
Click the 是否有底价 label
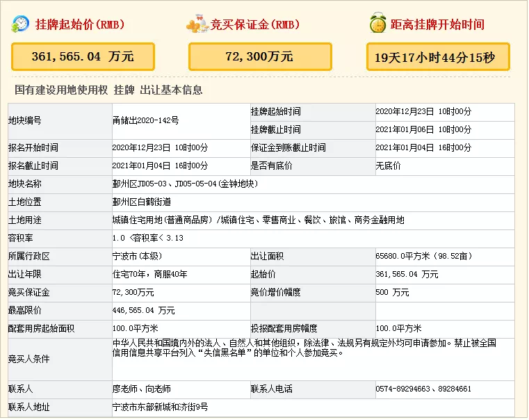click(x=272, y=166)
